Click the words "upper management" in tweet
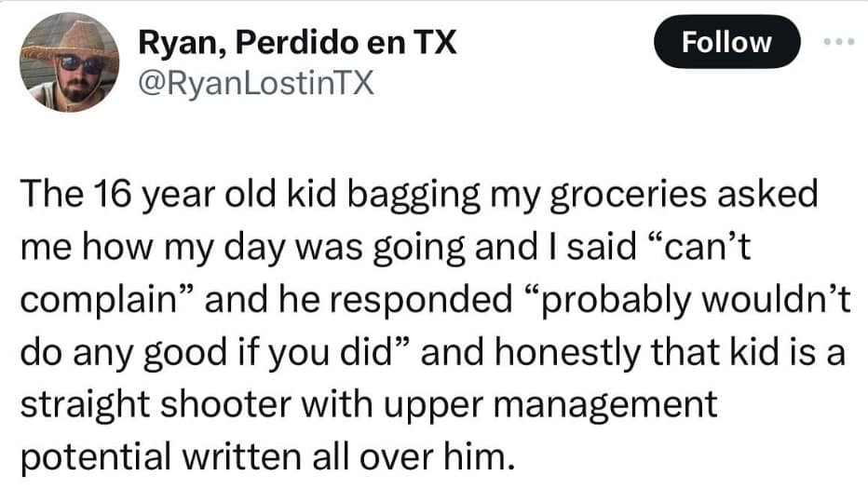868x503 pixels. click(586, 406)
